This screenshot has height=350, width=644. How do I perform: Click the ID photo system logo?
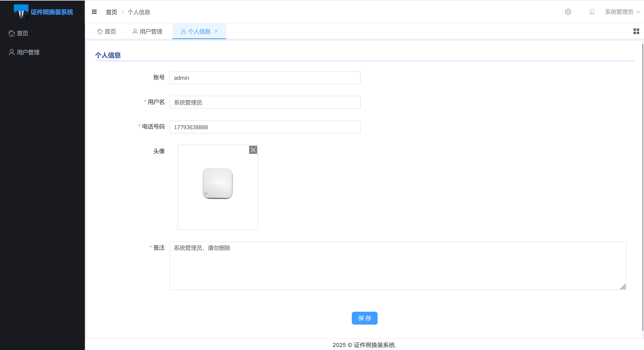[x=21, y=12]
